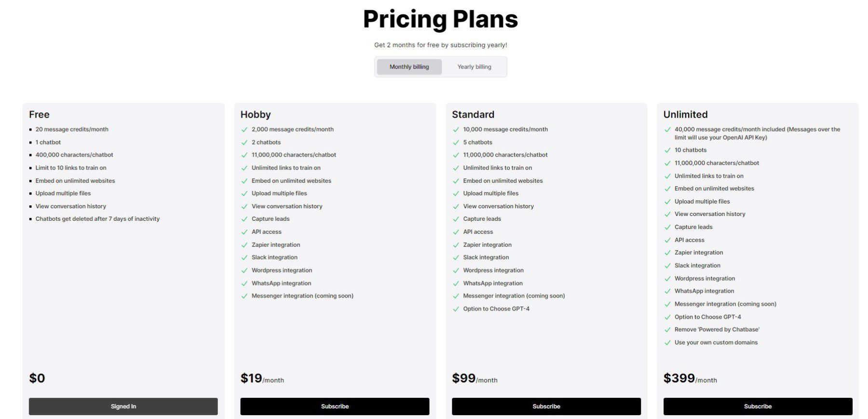Click the checkmark beside Capture leads in Standard
The width and height of the screenshot is (868, 419).
point(455,219)
